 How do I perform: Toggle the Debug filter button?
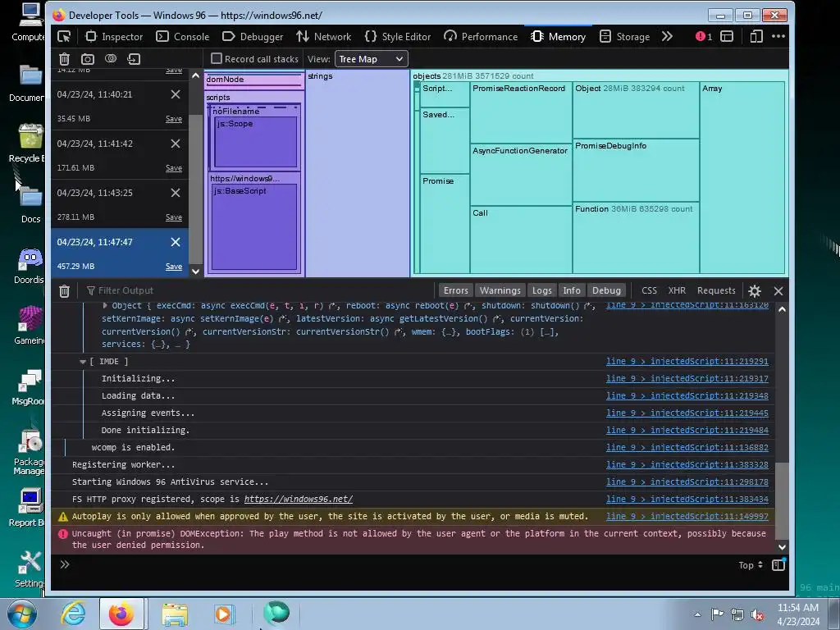[606, 290]
